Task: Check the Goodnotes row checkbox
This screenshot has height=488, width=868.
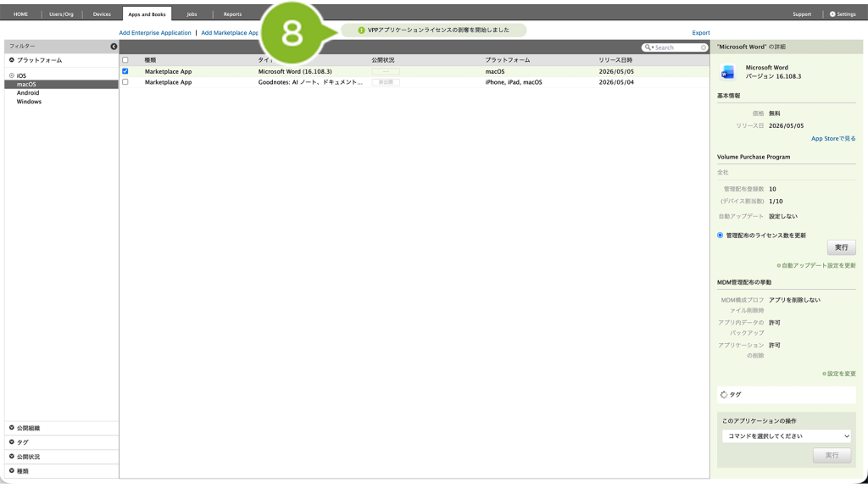Action: point(125,82)
